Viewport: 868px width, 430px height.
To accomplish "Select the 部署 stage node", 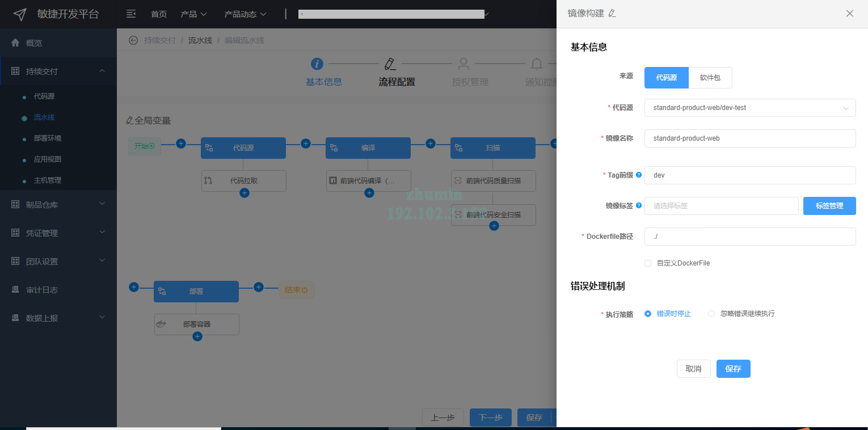I will pyautogui.click(x=196, y=291).
